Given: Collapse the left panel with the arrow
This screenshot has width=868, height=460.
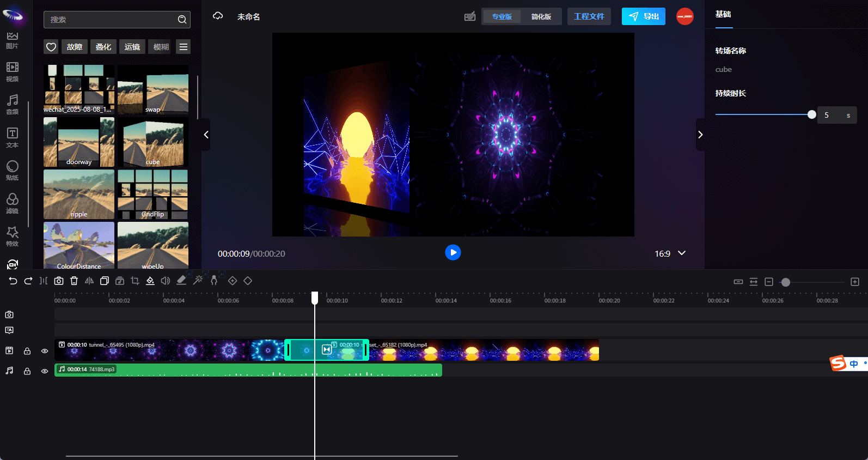Looking at the screenshot, I should coord(206,135).
